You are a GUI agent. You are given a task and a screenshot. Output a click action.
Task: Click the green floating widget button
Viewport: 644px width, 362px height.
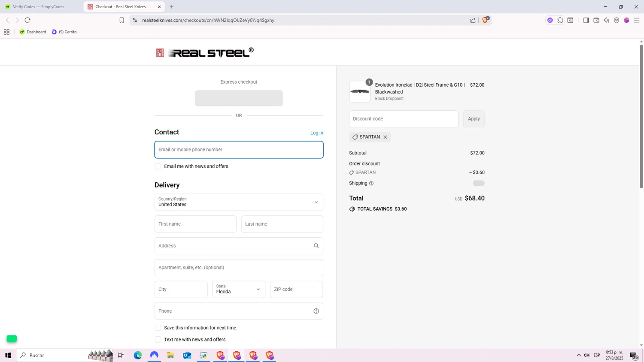pos(12,339)
